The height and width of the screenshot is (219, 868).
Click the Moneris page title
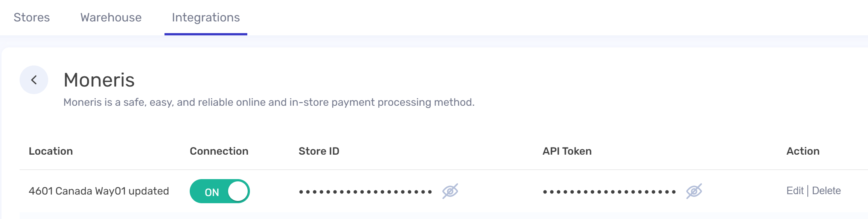coord(99,80)
